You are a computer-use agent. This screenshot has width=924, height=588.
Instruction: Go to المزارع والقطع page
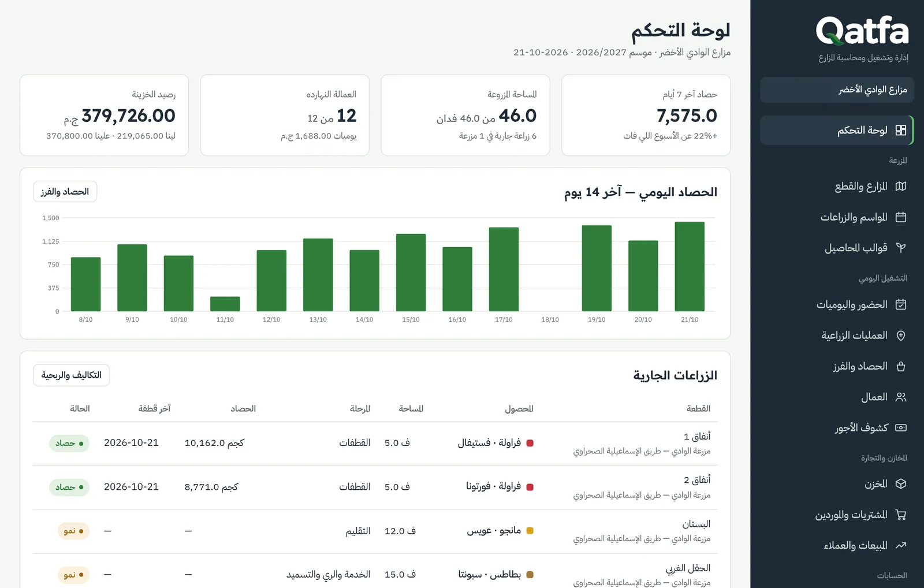(x=837, y=187)
